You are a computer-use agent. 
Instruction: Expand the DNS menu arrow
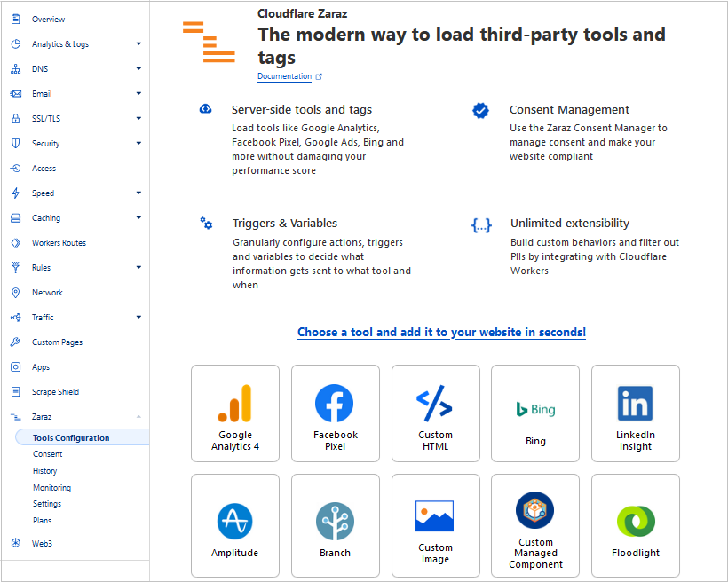[138, 68]
